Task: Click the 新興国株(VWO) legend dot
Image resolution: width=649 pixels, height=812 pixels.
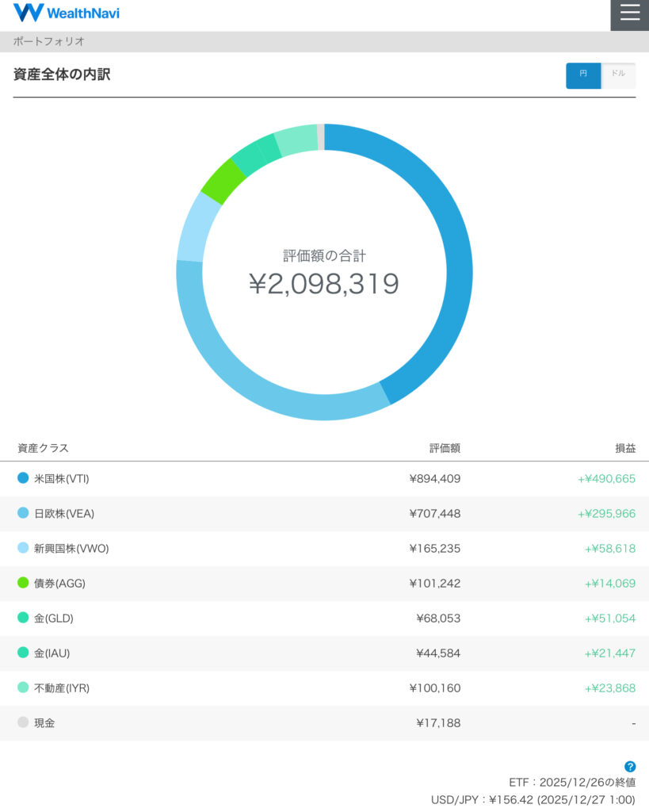Action: [x=23, y=548]
